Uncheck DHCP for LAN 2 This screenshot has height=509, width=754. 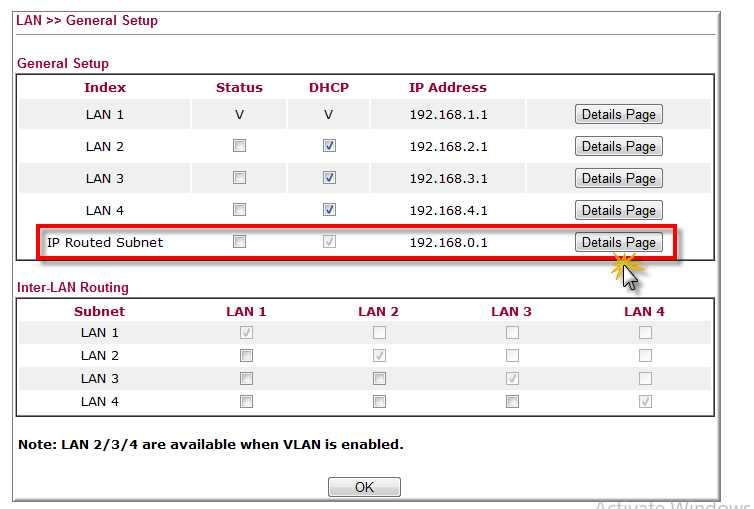click(x=329, y=146)
